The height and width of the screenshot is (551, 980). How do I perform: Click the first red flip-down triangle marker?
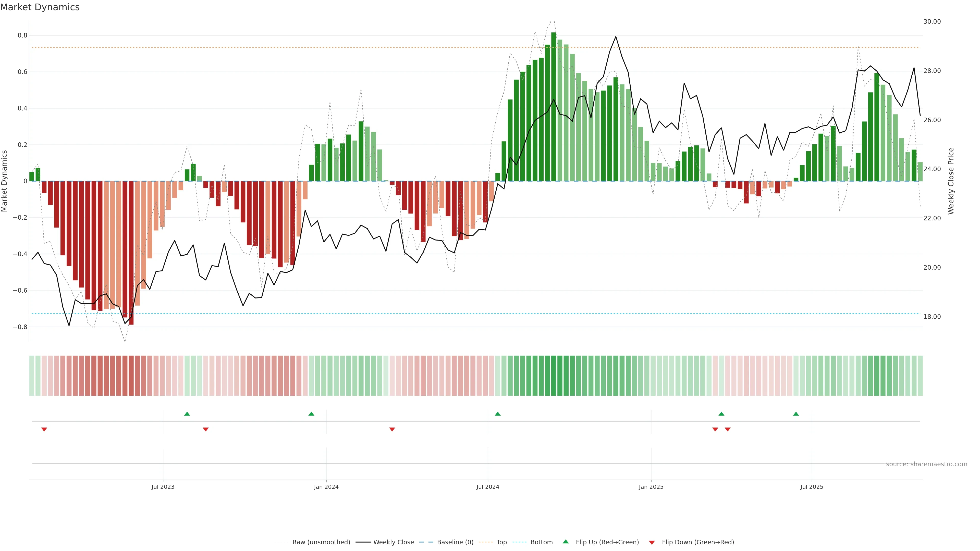coord(44,429)
